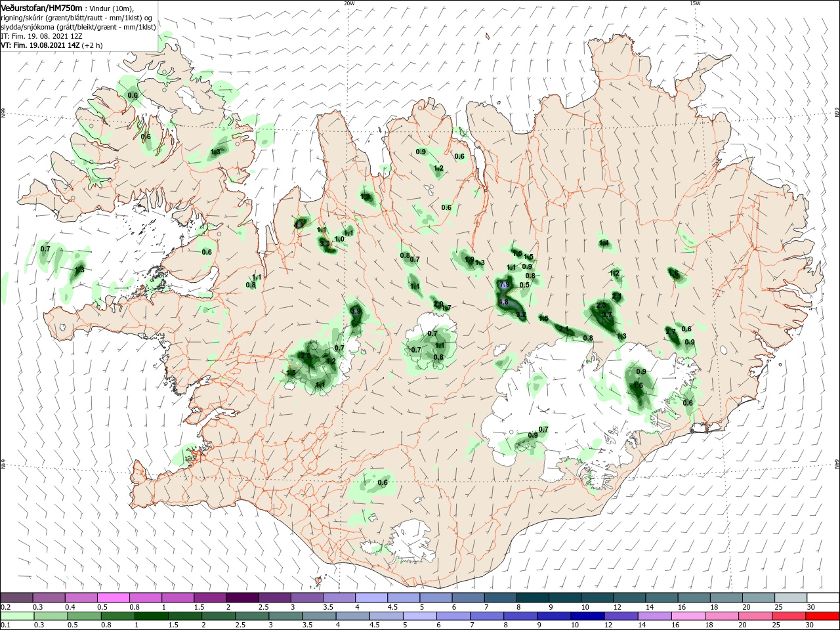Click the 0.2 label in the snow legend
The image size is (840, 630).
pos(5,607)
